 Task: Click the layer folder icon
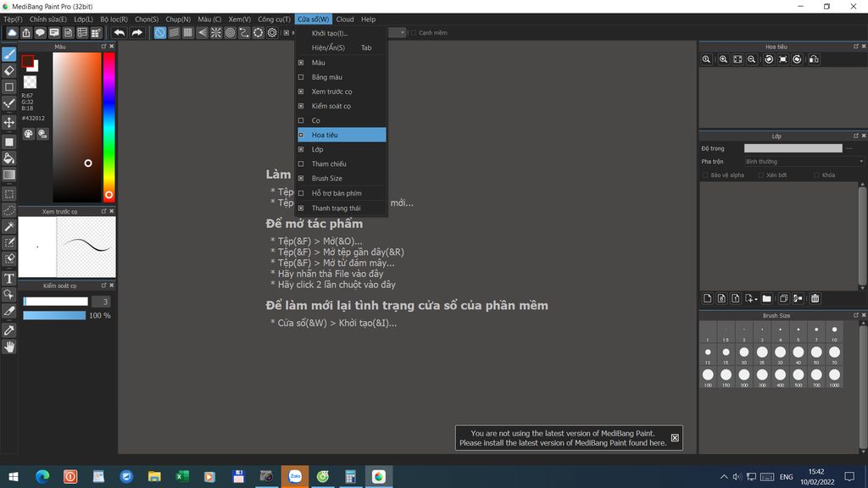pyautogui.click(x=766, y=299)
